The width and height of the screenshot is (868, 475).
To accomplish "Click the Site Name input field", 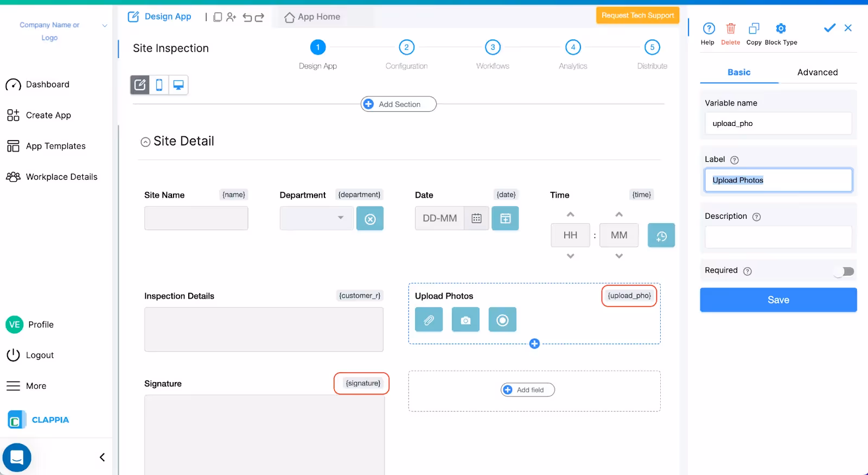I will pos(196,218).
